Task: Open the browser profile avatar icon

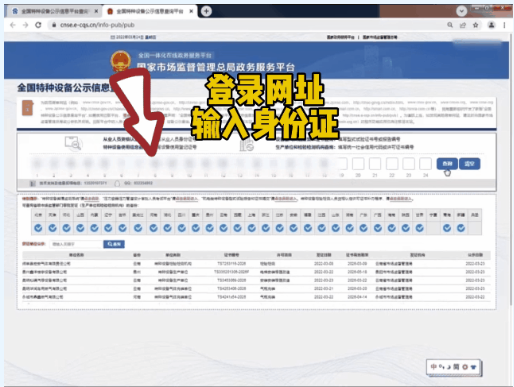Action: point(491,25)
